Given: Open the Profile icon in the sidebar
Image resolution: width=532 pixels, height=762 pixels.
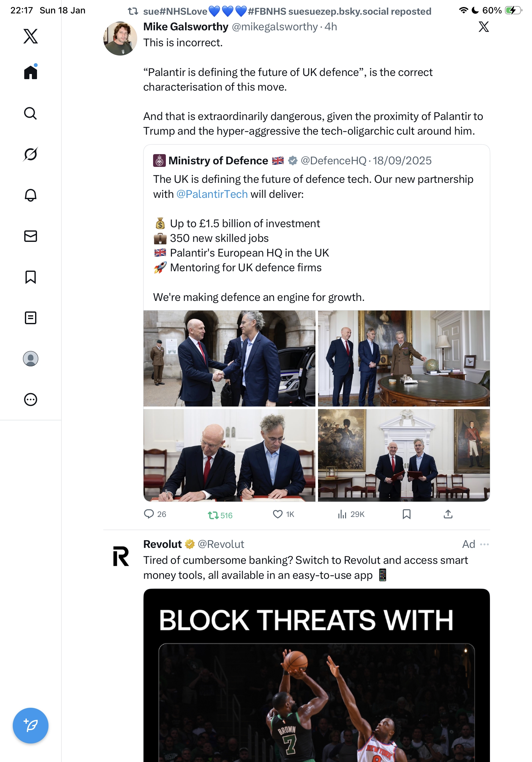Looking at the screenshot, I should pyautogui.click(x=31, y=358).
